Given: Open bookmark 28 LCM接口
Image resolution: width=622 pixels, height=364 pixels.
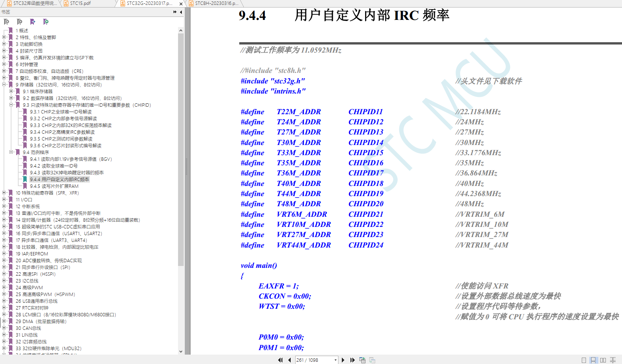Looking at the screenshot, I should click(66, 314).
